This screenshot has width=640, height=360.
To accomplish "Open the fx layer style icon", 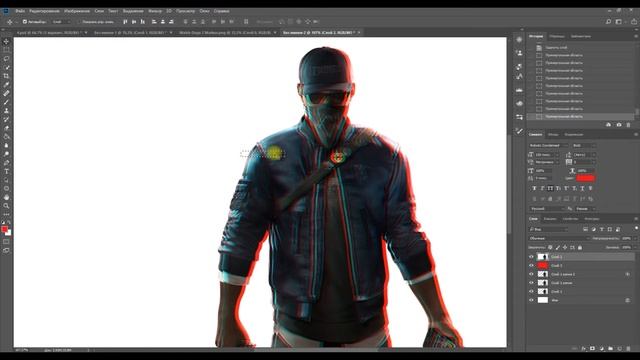I will click(x=583, y=348).
